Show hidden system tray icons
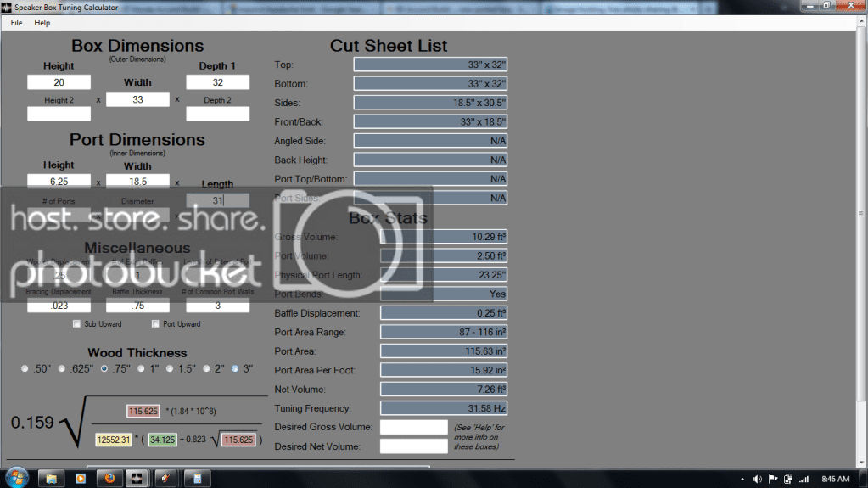 pos(742,480)
